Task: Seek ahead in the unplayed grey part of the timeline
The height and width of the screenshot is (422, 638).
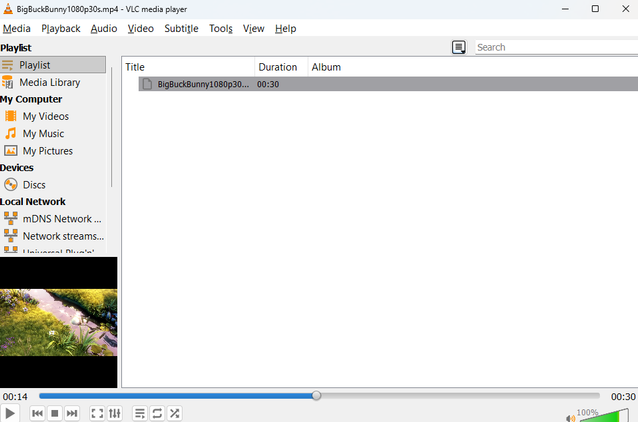Action: 460,396
